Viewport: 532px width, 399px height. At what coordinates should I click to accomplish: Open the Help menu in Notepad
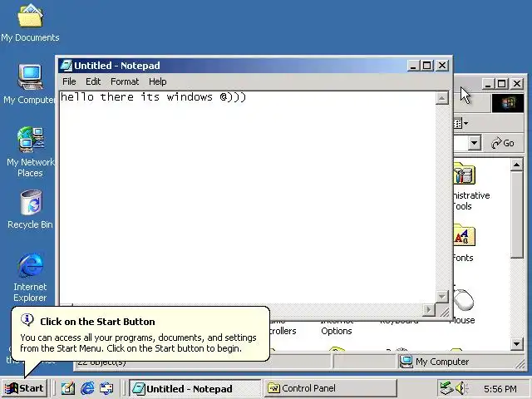pos(157,81)
